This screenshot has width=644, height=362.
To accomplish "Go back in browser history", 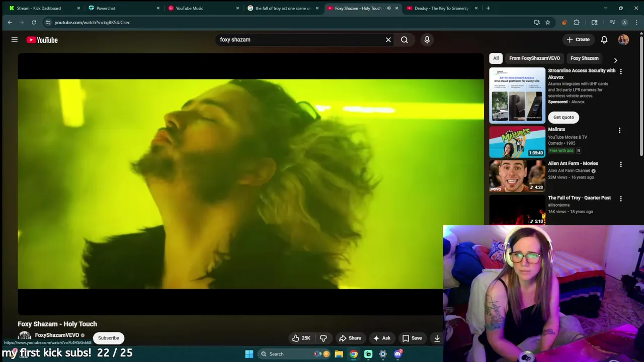I will tap(10, 22).
